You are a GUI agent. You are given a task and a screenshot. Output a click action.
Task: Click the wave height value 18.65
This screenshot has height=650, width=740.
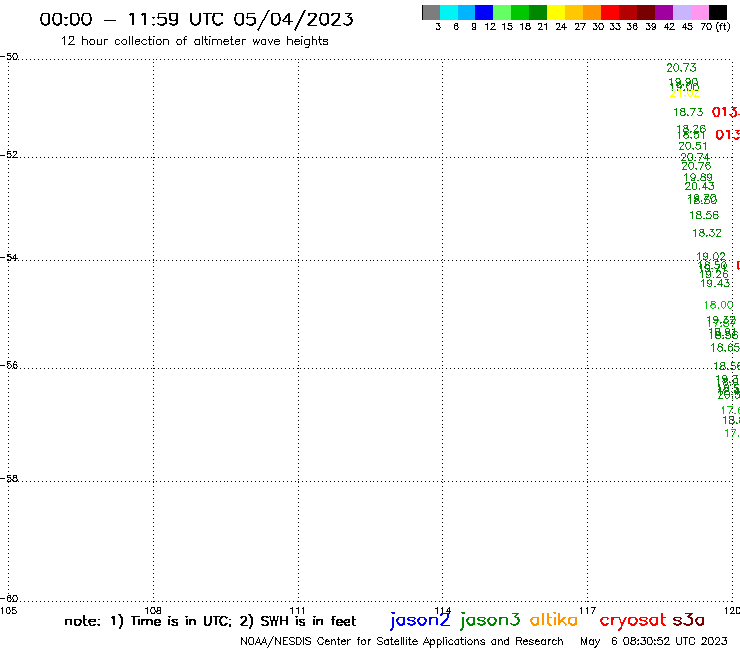pyautogui.click(x=725, y=348)
